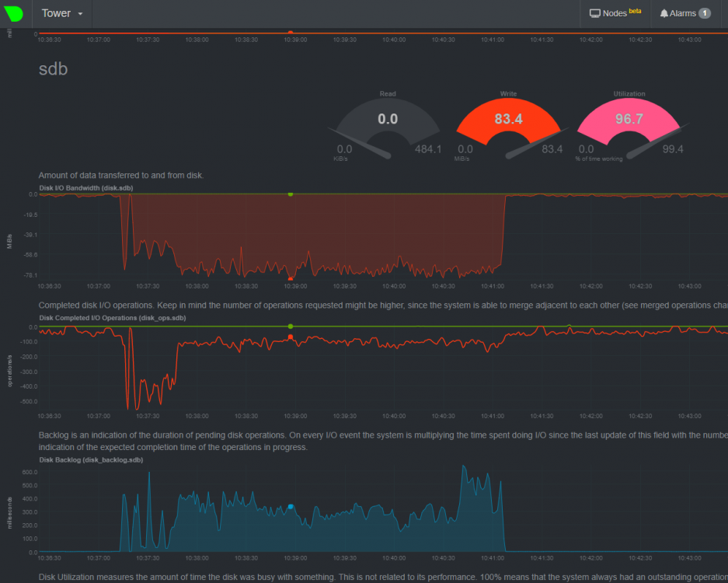Click the green marker on bandwidth chart
This screenshot has height=583, width=728.
(291, 194)
